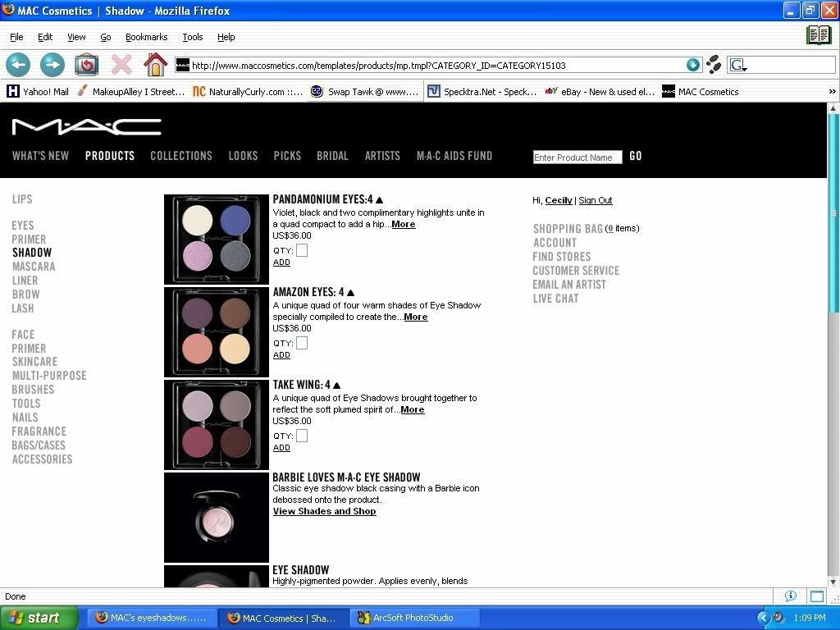Click the Amazon Eyes quad thumbnail
This screenshot has width=840, height=630.
tap(217, 332)
